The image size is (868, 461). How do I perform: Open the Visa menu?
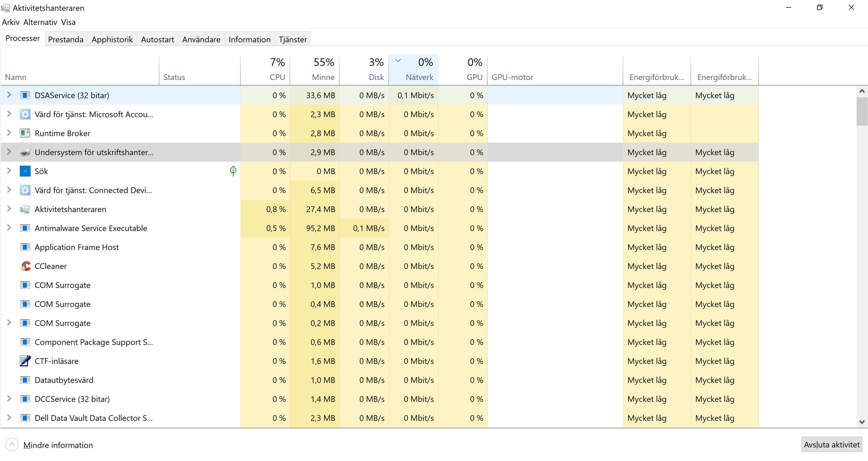tap(68, 22)
